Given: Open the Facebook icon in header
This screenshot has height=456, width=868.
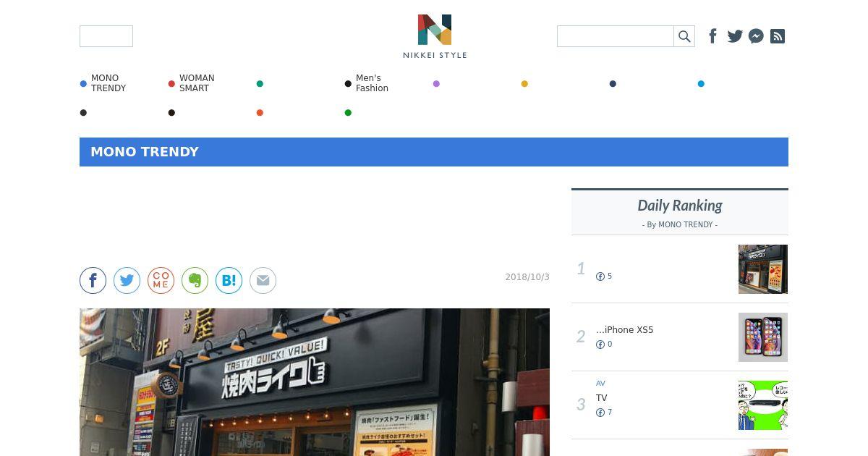Looking at the screenshot, I should 712,36.
